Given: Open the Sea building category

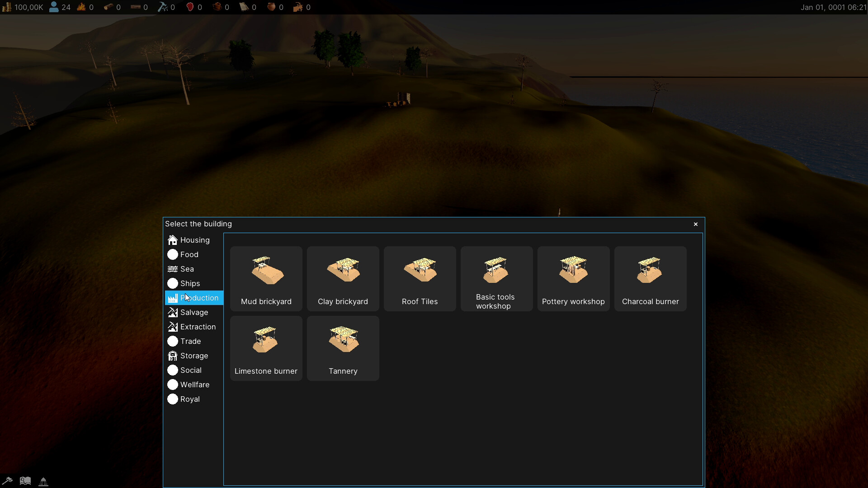Looking at the screenshot, I should pos(194,269).
